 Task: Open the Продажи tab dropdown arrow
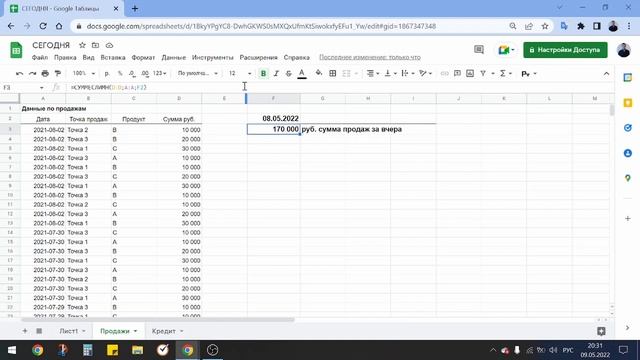pyautogui.click(x=135, y=331)
